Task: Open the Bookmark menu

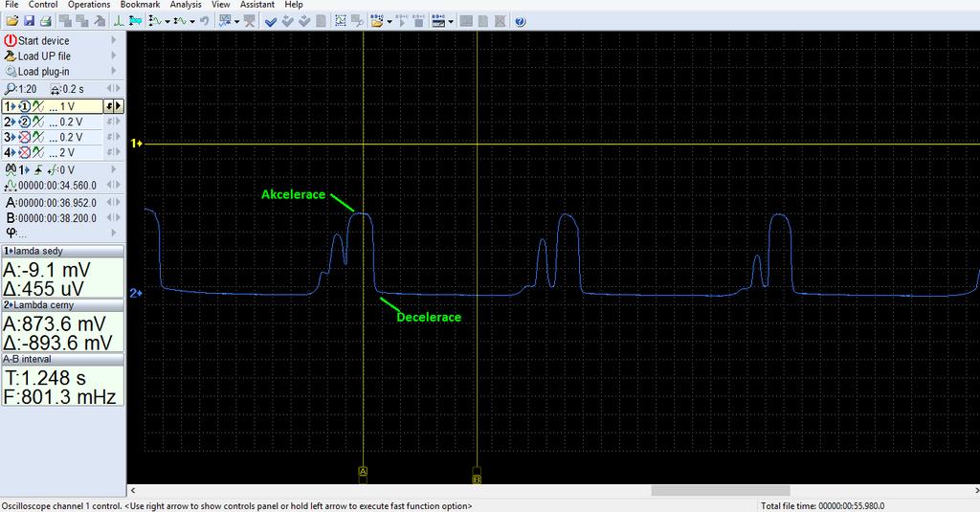Action: click(x=140, y=5)
